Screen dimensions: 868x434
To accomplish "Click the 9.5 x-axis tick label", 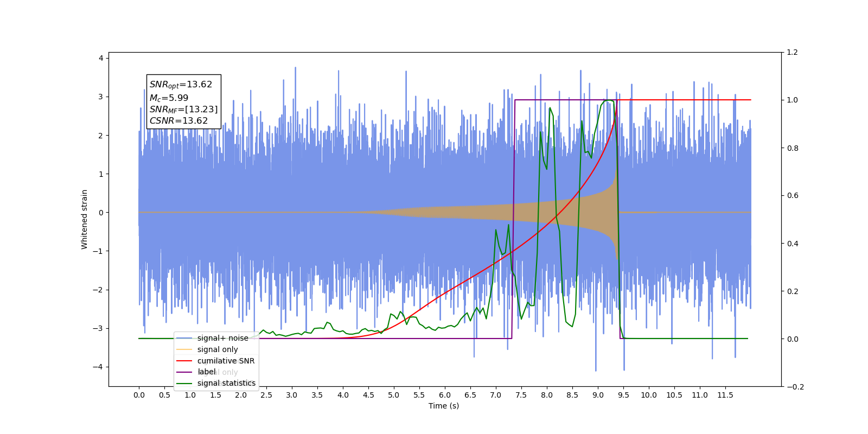I will [x=623, y=395].
